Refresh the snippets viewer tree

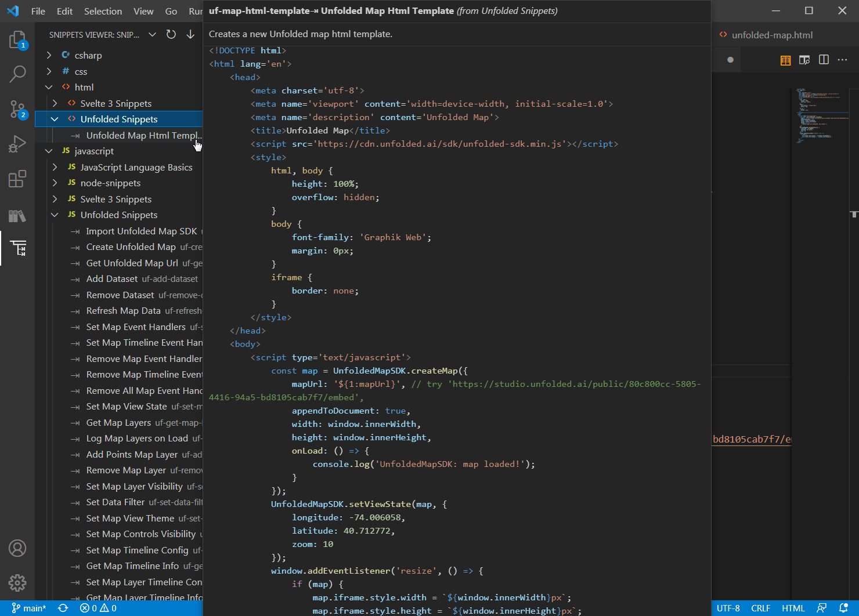pyautogui.click(x=171, y=35)
